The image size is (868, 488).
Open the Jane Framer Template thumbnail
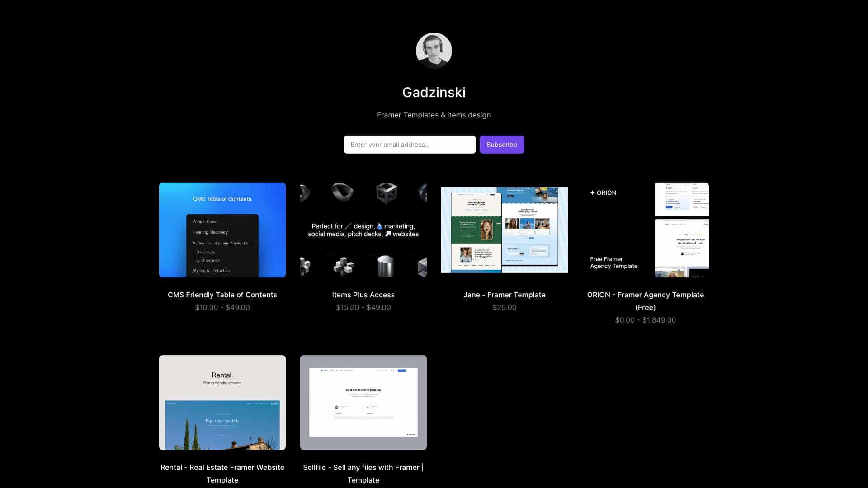tap(505, 230)
